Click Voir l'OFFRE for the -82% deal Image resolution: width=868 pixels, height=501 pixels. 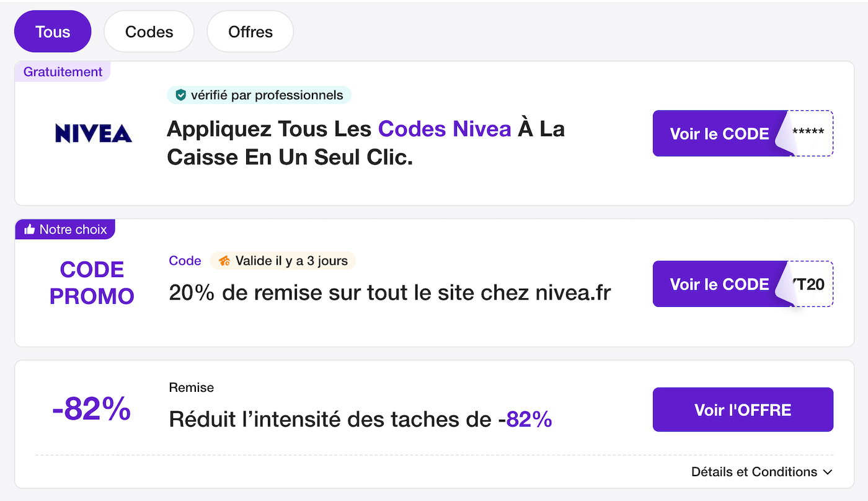click(743, 409)
